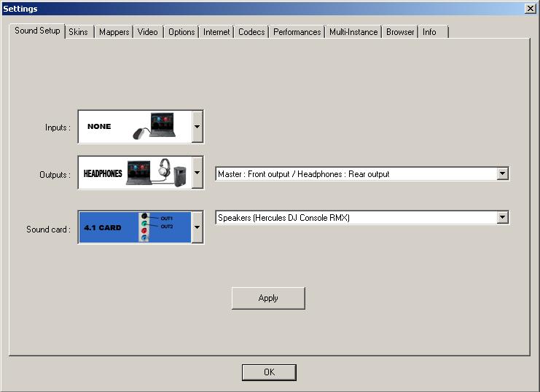The width and height of the screenshot is (540, 392).
Task: Open the Multi-Instance tab
Action: click(x=353, y=32)
